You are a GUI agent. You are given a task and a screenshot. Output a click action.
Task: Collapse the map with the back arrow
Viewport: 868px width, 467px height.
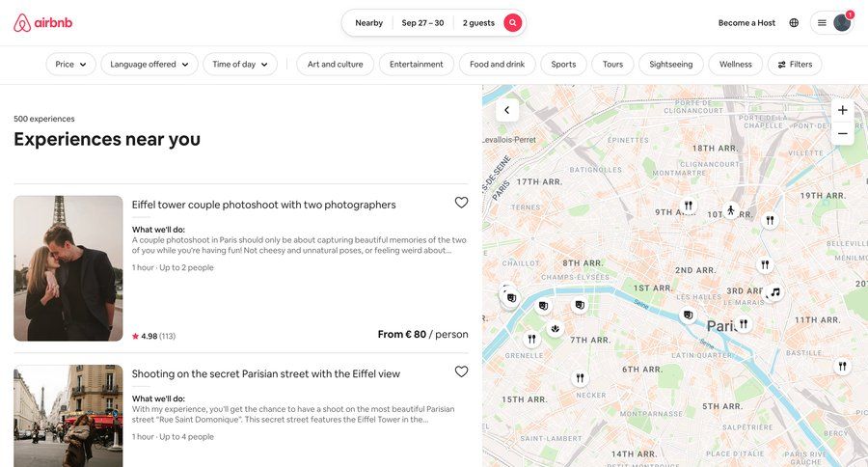click(507, 111)
